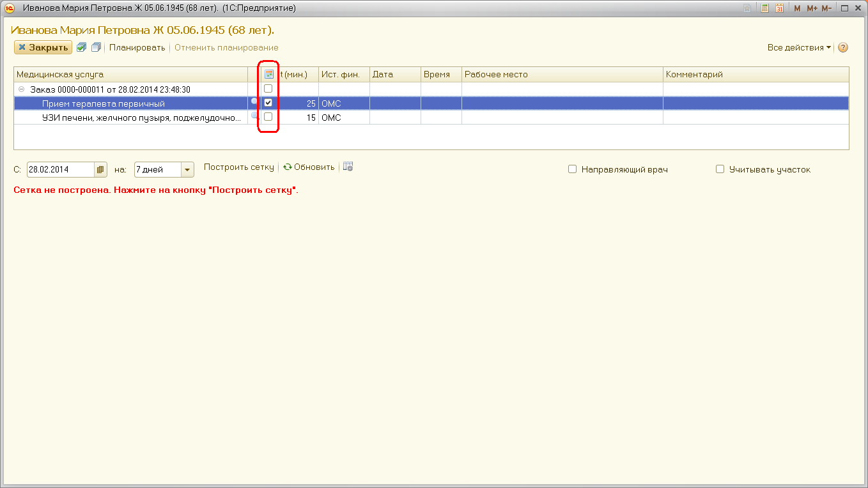Click the Комментарий column header
The width and height of the screenshot is (868, 488).
pyautogui.click(x=756, y=74)
